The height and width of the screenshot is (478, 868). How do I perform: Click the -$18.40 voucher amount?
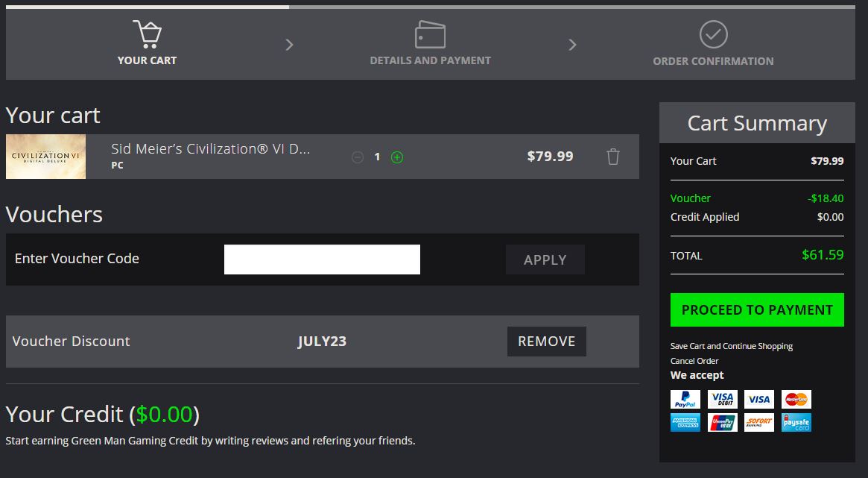(x=826, y=198)
